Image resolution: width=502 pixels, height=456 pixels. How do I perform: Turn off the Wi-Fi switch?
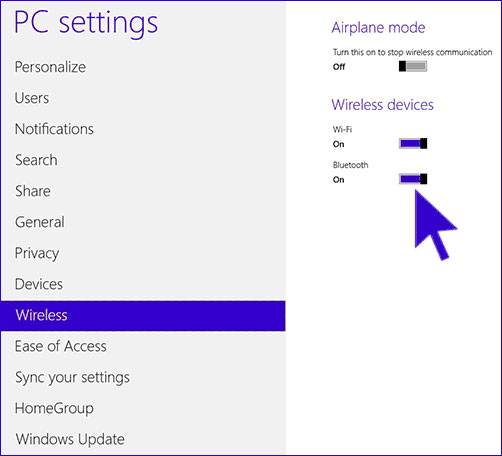(x=413, y=144)
